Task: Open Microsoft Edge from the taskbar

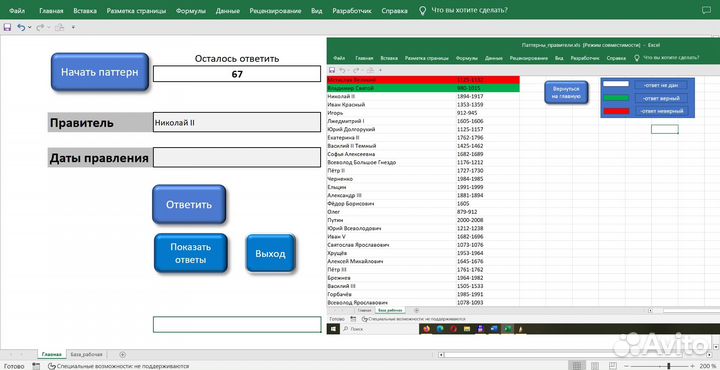Action: [440, 329]
